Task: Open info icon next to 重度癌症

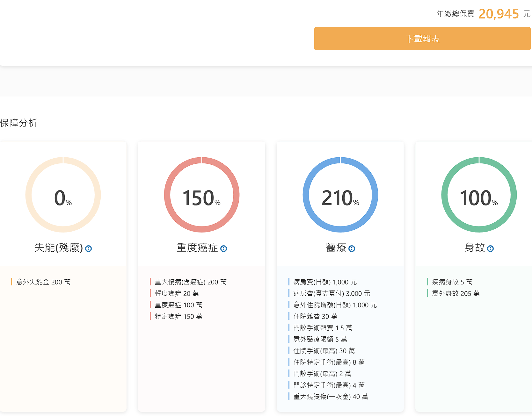Action: point(224,248)
